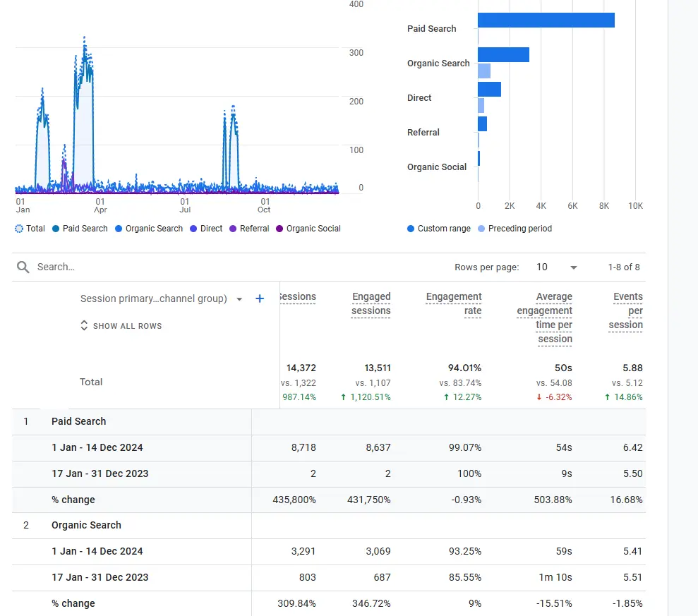Click the search magnifier icon
Image resolution: width=698 pixels, height=616 pixels.
point(23,267)
